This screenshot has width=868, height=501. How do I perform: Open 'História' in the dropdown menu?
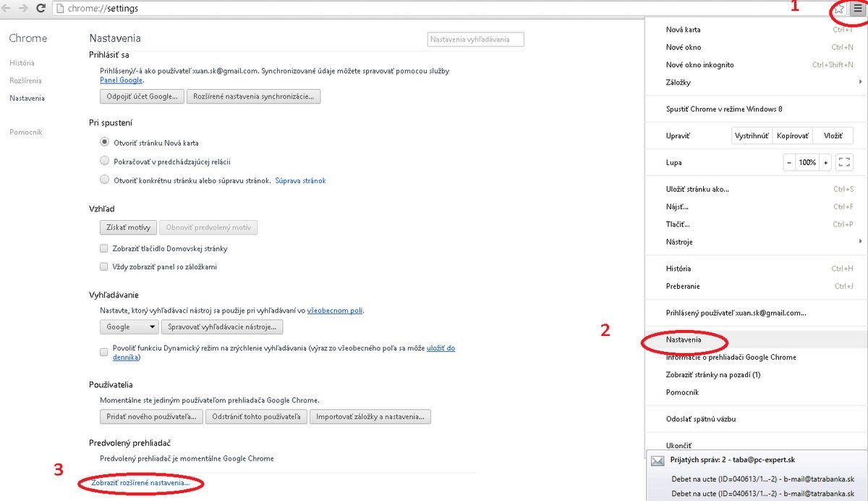757,269
